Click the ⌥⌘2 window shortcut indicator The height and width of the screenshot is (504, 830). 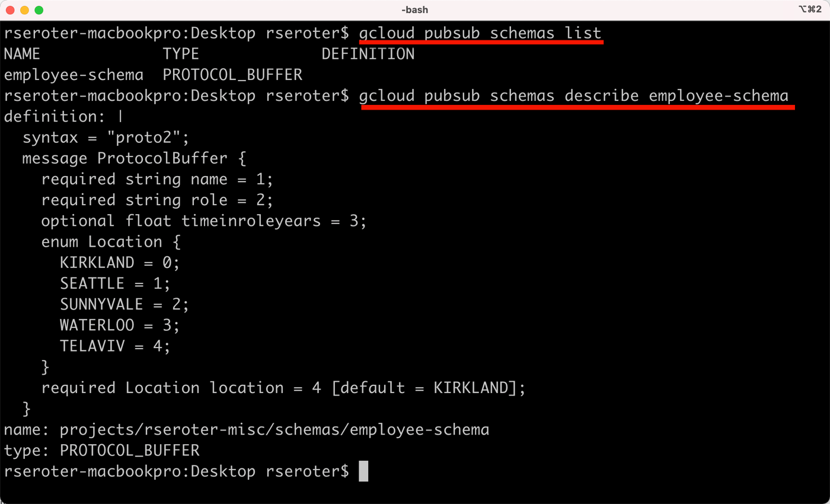coord(809,9)
